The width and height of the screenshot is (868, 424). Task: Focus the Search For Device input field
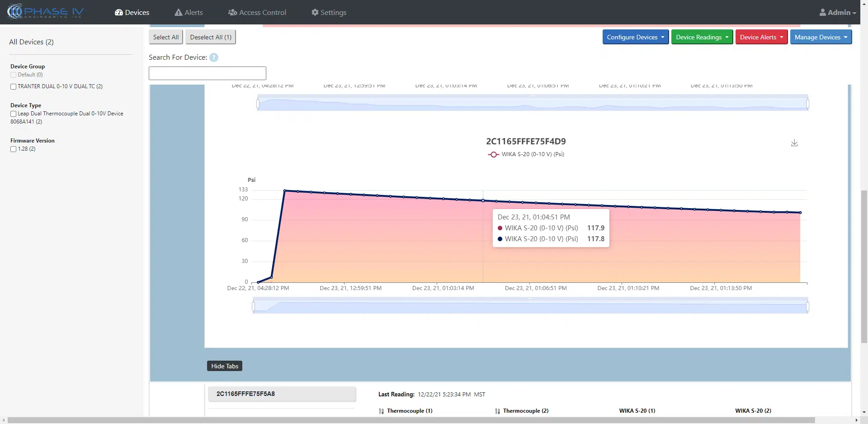coord(208,73)
